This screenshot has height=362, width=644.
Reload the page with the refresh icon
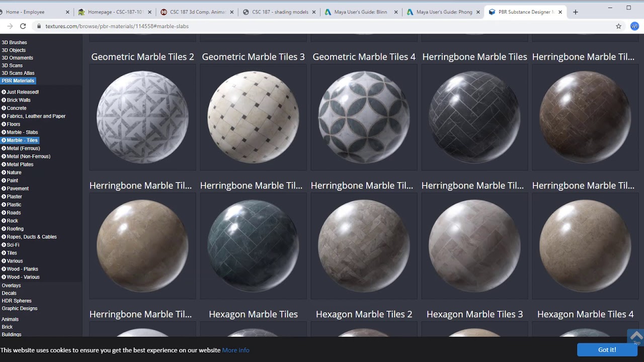tap(23, 26)
